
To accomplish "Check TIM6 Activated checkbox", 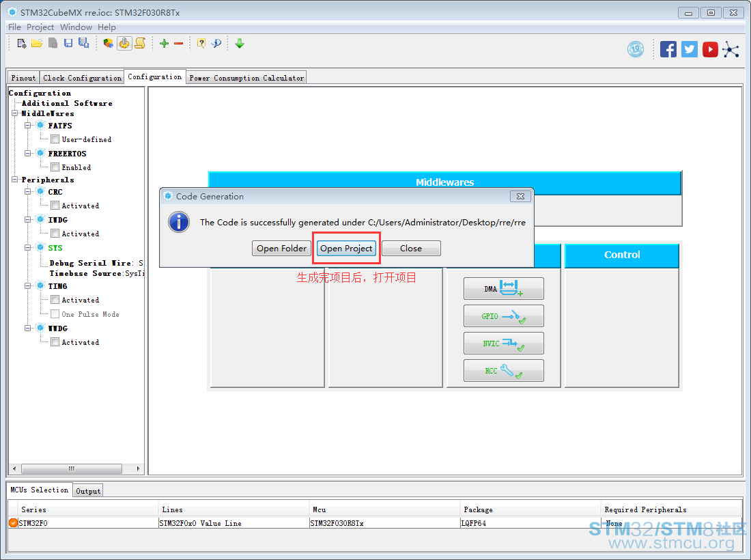I will pos(55,299).
